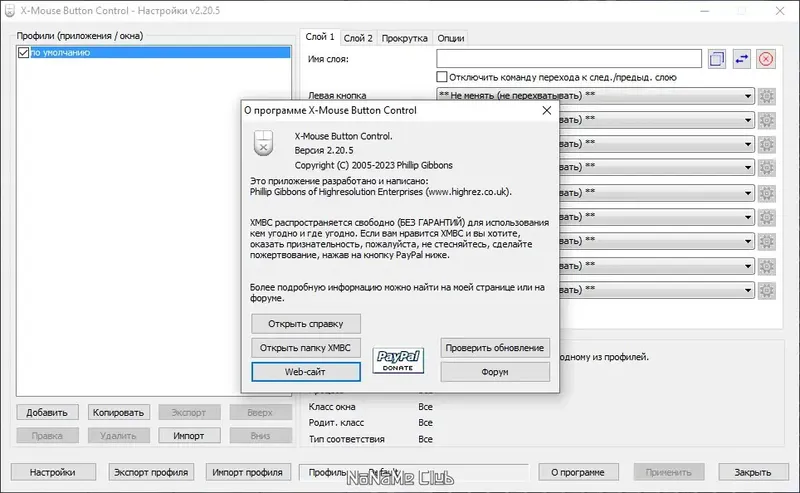Toggle the по умолчанию profile checkbox

23,53
